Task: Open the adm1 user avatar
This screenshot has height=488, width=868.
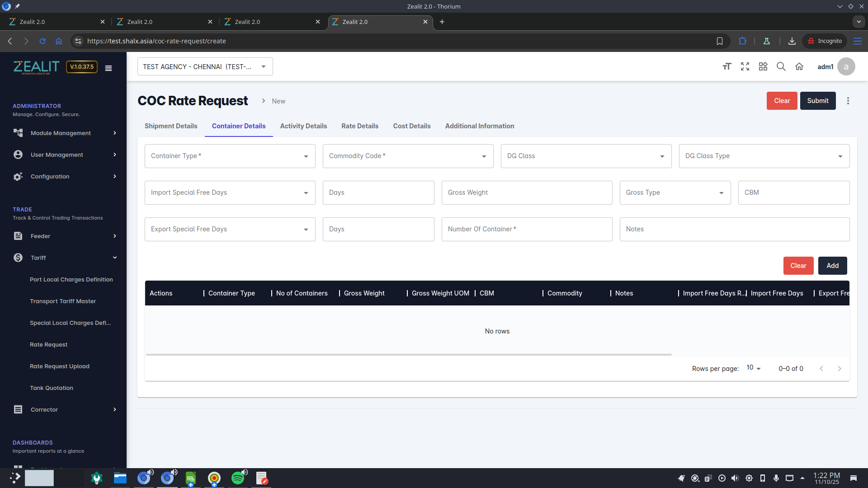Action: pyautogui.click(x=846, y=67)
